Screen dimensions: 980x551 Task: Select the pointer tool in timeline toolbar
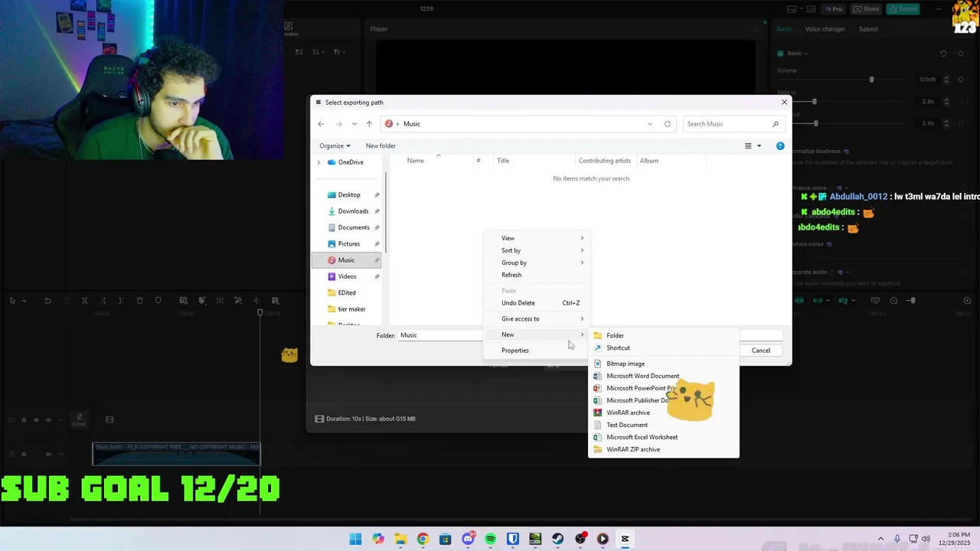pyautogui.click(x=12, y=301)
